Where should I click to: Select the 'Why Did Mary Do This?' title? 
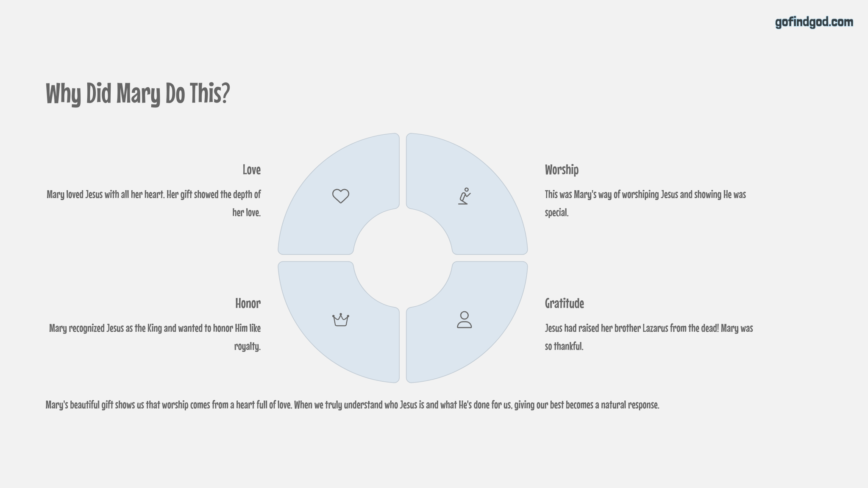point(138,94)
